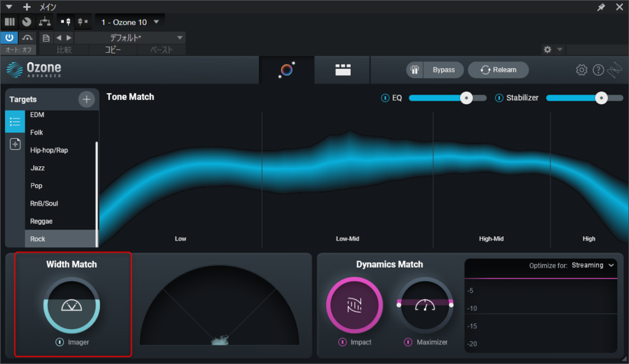Open the host gear settings icon
629x364 pixels.
tap(547, 49)
